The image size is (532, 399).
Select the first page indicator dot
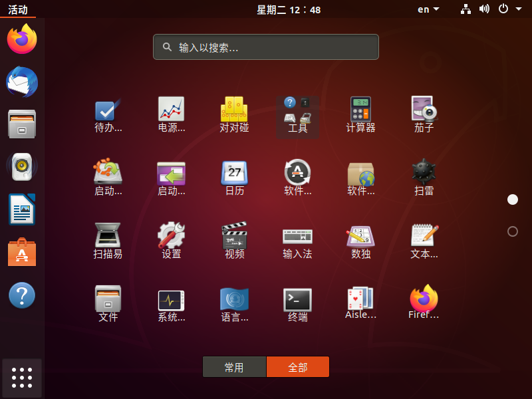click(x=512, y=199)
